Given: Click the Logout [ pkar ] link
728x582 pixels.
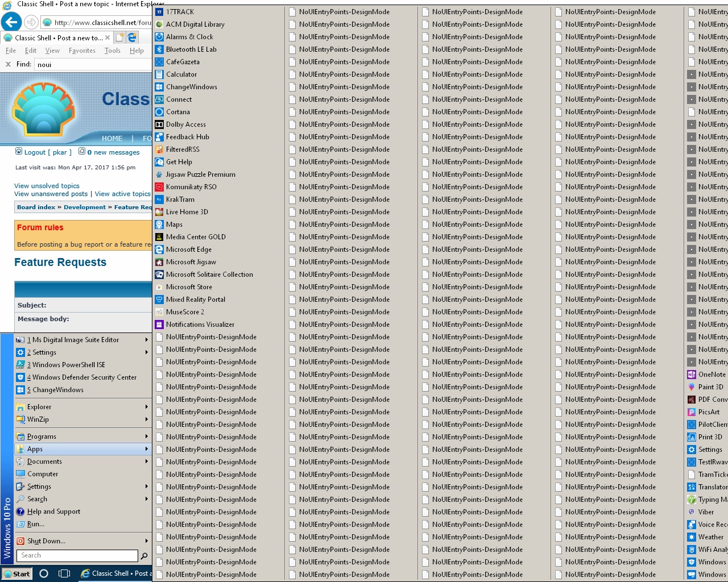Looking at the screenshot, I should [48, 152].
